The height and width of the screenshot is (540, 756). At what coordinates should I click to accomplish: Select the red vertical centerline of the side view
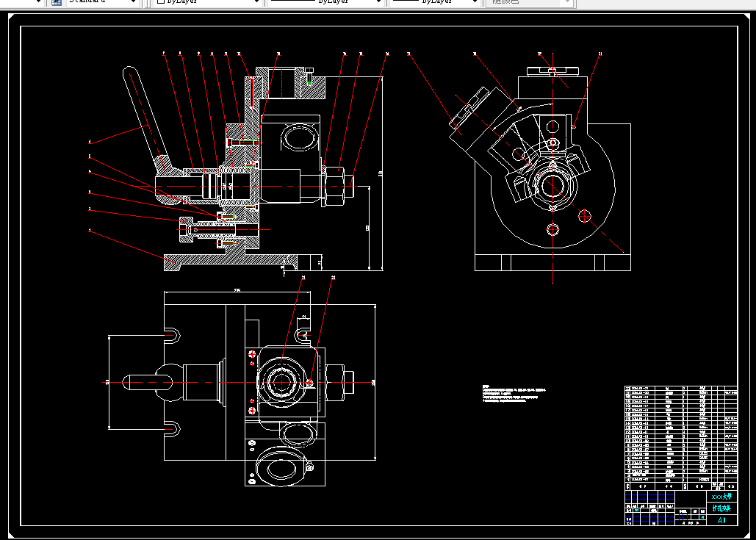point(552,168)
